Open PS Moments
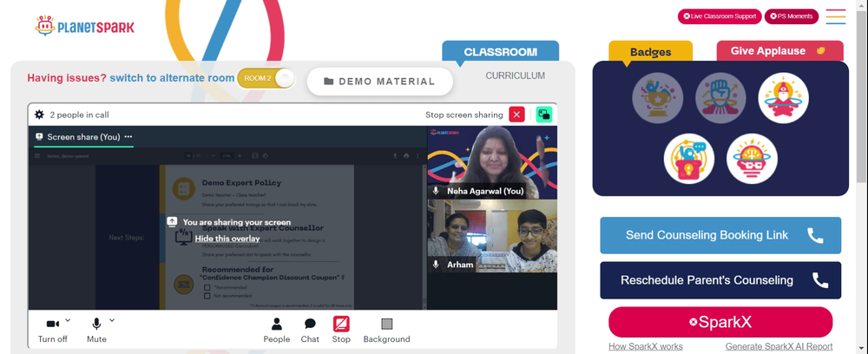This screenshot has height=354, width=868. 791,16
